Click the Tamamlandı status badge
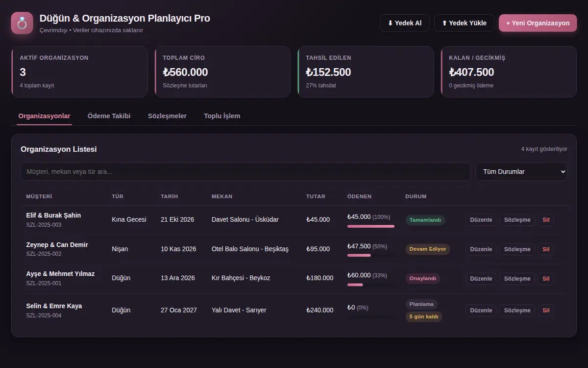This screenshot has height=368, width=588. coord(425,220)
